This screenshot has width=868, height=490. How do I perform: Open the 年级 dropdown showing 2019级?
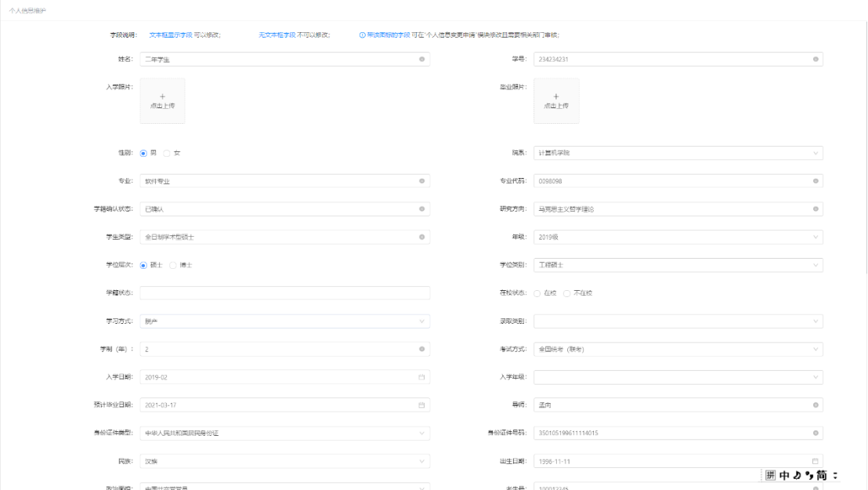point(678,238)
